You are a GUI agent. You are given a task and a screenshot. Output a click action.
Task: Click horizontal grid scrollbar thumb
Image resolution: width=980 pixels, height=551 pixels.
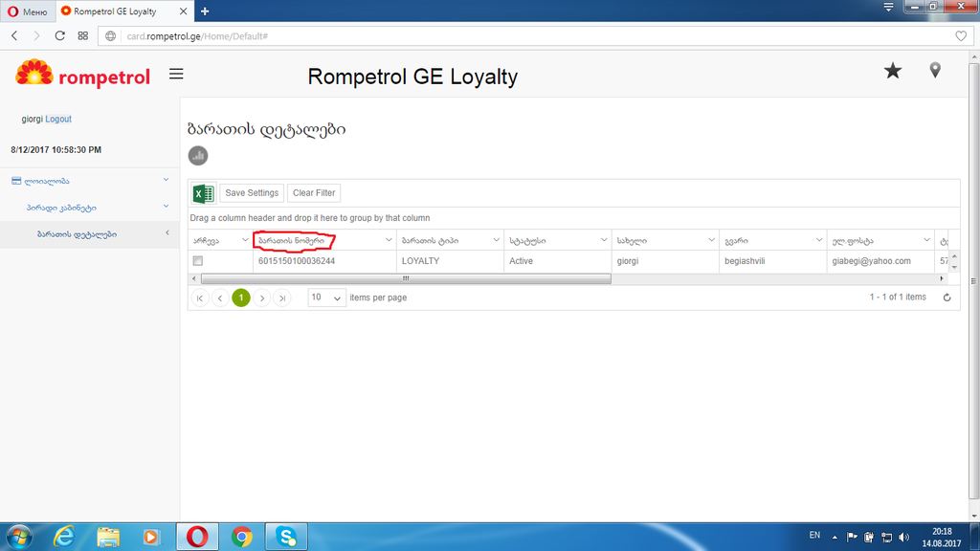406,278
